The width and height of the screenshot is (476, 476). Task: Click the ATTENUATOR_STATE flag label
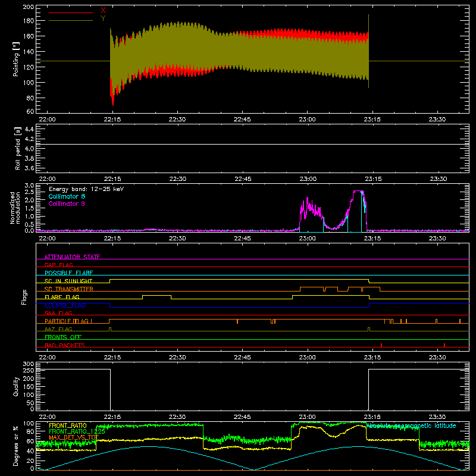point(72,257)
